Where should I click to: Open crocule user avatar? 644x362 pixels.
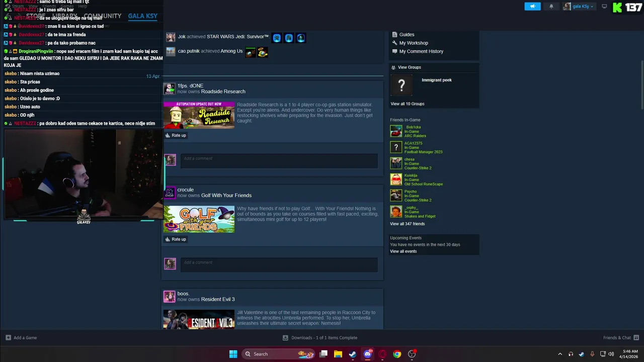coord(170,193)
